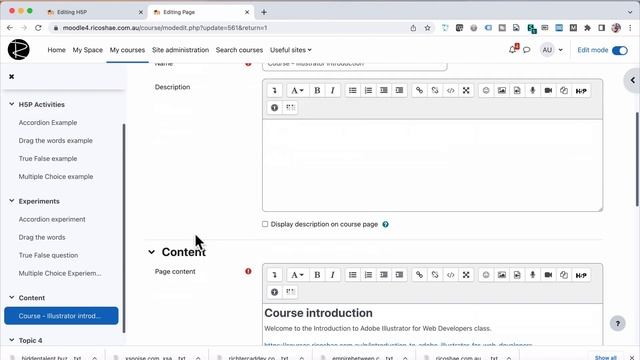Viewport: 640px width, 360px height.
Task: Enable Display description on course page
Action: click(x=265, y=224)
